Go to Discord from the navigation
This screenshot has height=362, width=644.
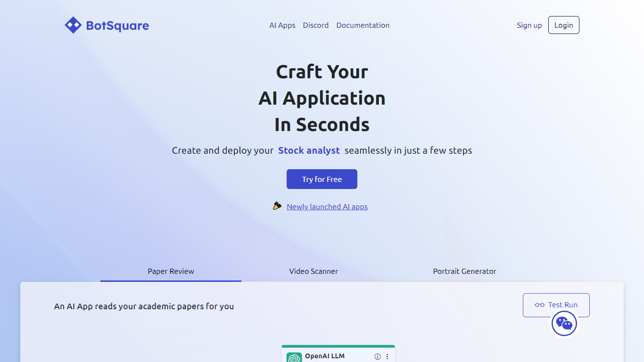pyautogui.click(x=316, y=25)
